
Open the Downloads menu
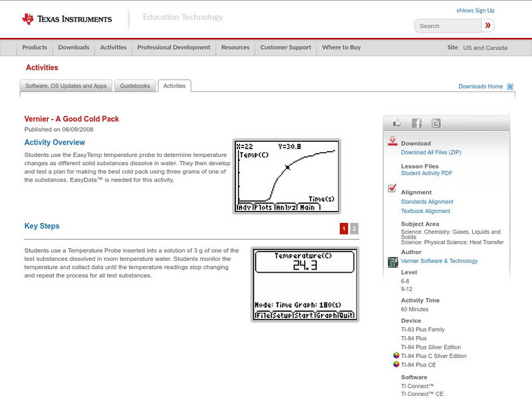coord(74,47)
